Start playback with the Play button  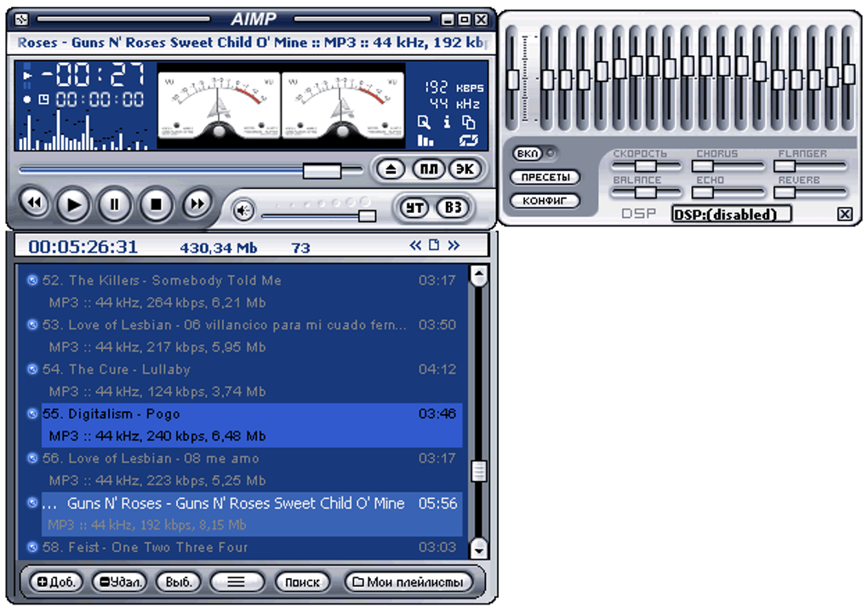pos(73,205)
